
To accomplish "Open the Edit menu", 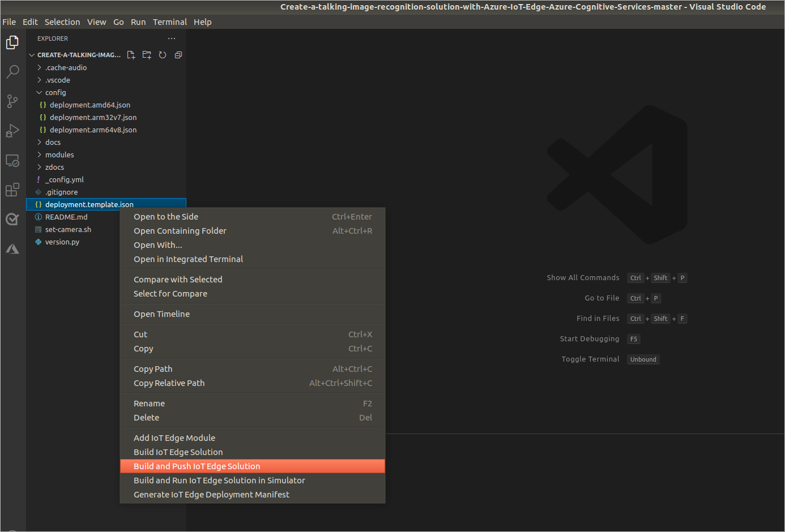I will [30, 22].
